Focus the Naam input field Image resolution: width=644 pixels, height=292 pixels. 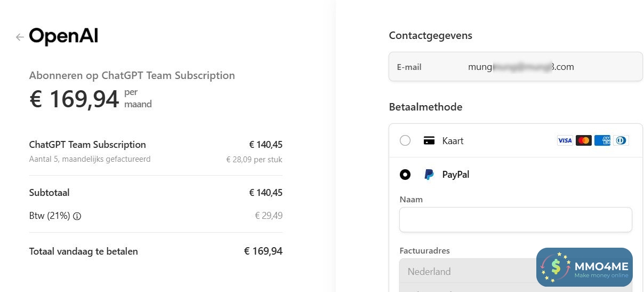[x=515, y=219]
